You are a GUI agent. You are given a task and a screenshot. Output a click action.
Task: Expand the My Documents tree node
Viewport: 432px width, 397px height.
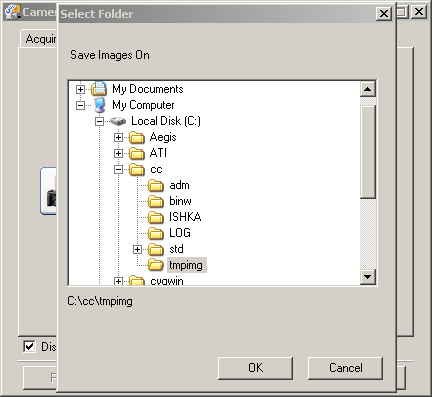(80, 89)
